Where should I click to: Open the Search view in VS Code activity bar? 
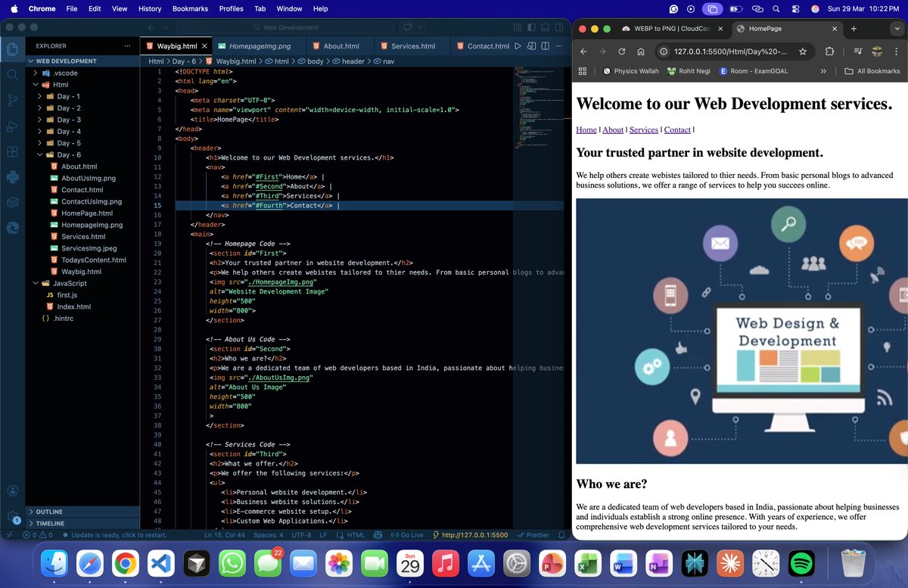[x=12, y=75]
